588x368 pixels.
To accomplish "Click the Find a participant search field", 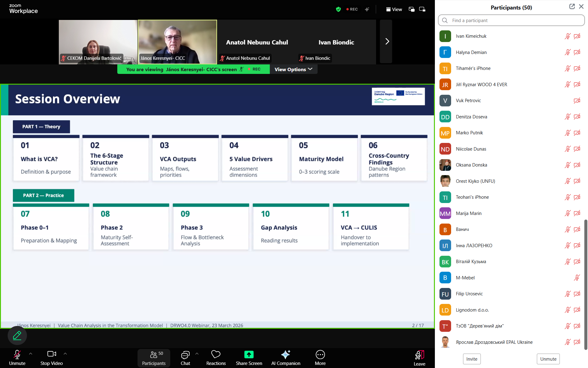I will pyautogui.click(x=511, y=20).
